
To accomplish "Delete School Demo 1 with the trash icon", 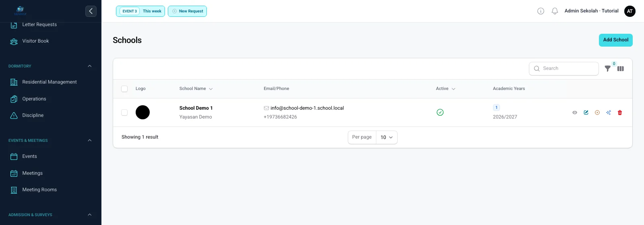I will (x=620, y=112).
